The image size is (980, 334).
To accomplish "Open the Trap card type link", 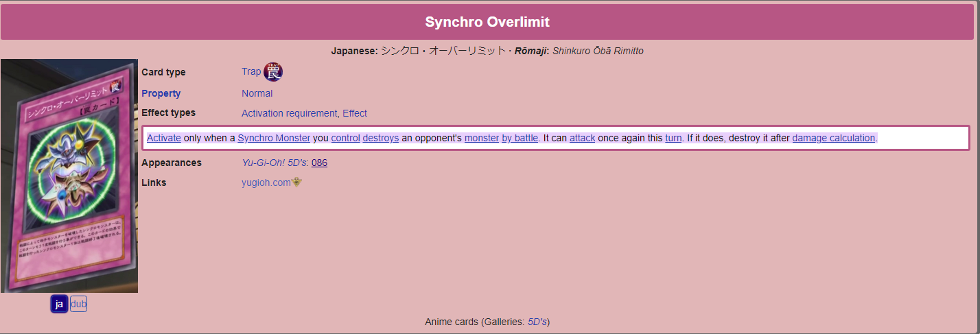I will pos(251,72).
